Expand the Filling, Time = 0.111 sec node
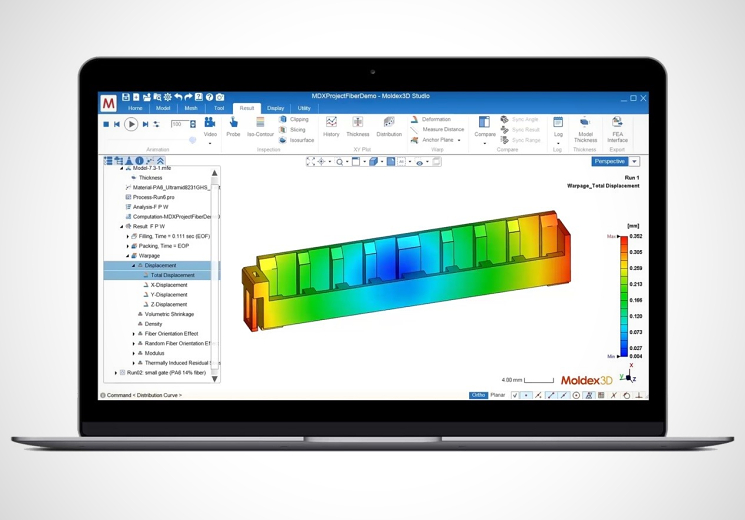 click(127, 236)
